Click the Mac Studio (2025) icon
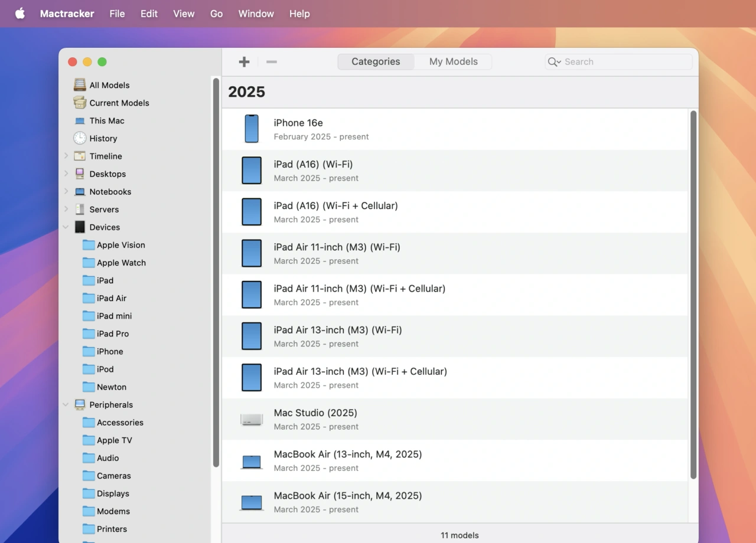 [252, 419]
